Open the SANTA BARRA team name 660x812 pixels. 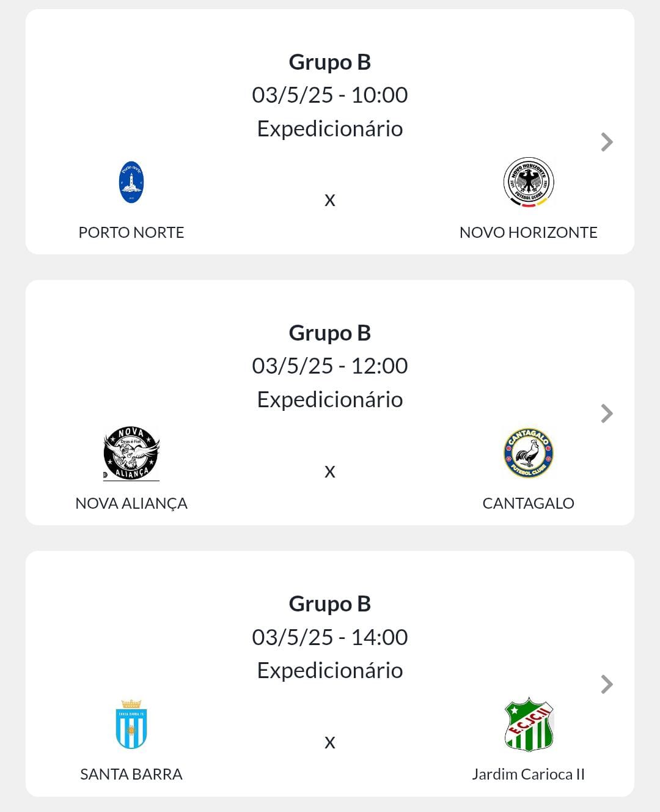pos(131,774)
